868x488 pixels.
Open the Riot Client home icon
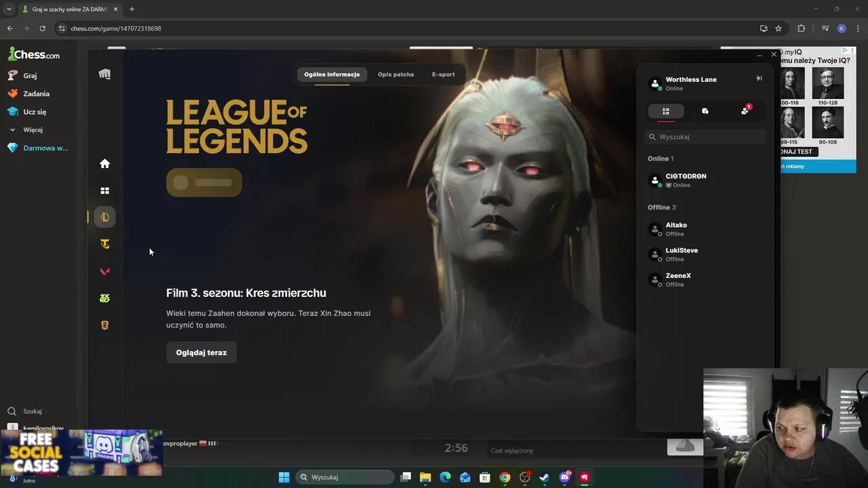(x=104, y=163)
